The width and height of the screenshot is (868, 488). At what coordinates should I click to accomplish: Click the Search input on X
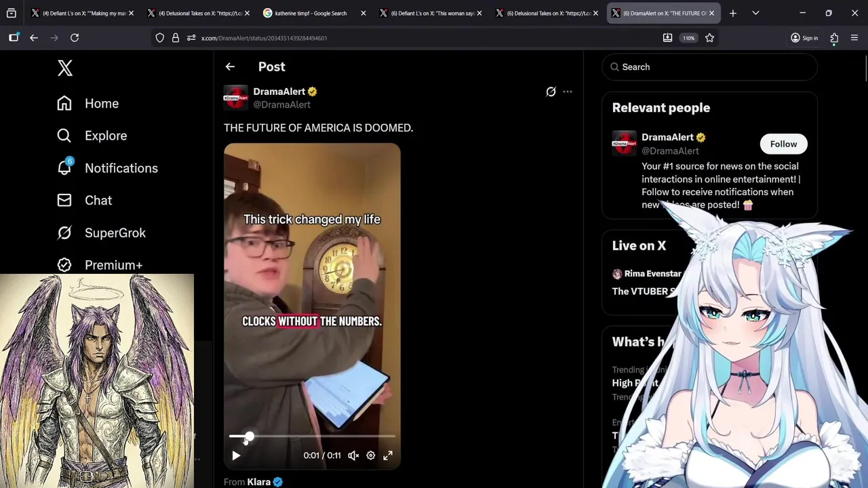click(x=709, y=67)
